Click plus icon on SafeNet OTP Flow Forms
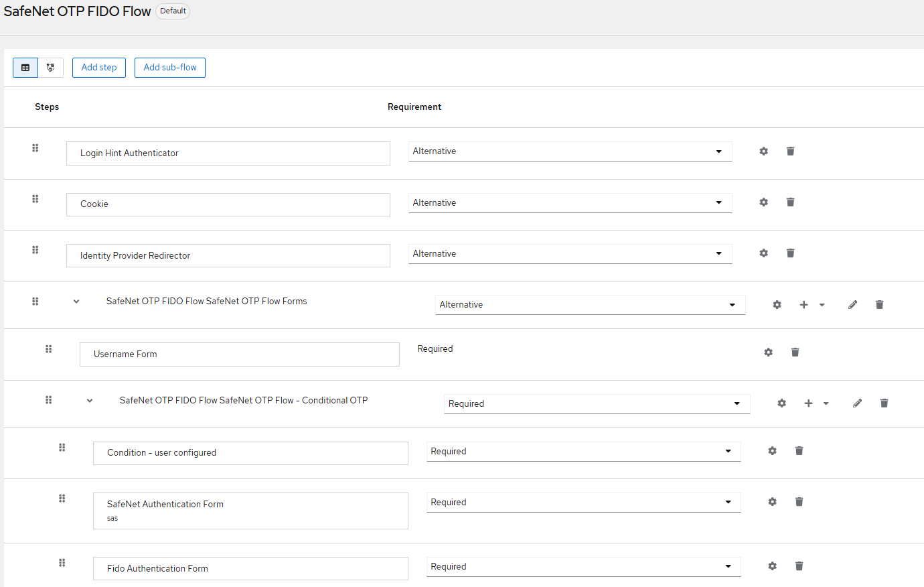This screenshot has height=587, width=924. (x=804, y=305)
